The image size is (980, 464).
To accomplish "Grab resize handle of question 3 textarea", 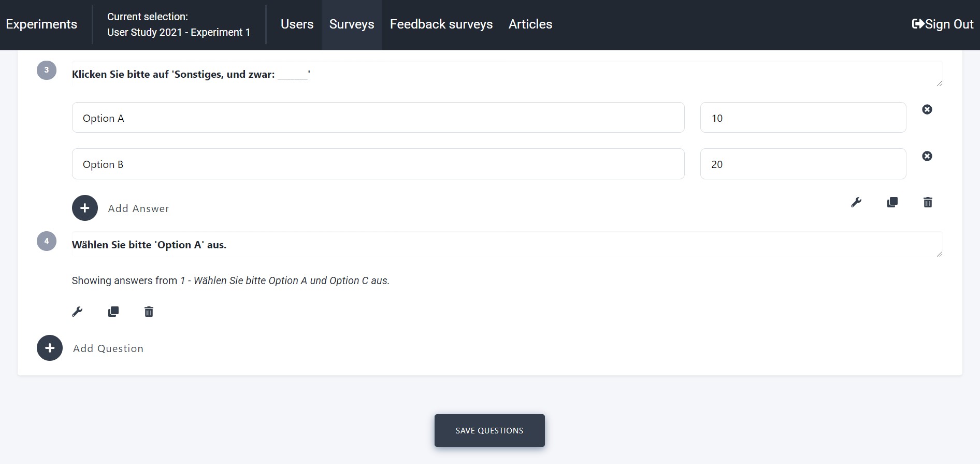I will (939, 83).
